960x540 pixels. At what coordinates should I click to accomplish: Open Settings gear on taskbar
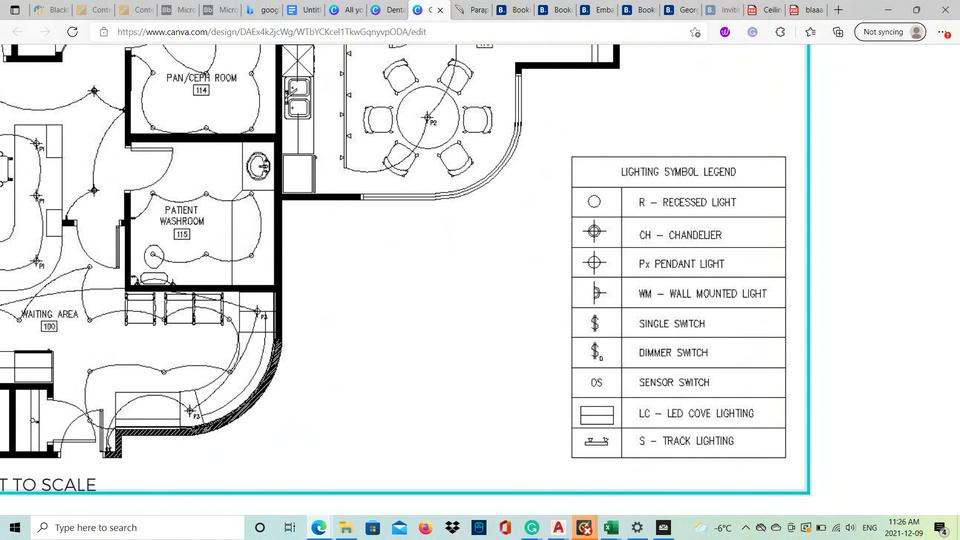click(637, 527)
